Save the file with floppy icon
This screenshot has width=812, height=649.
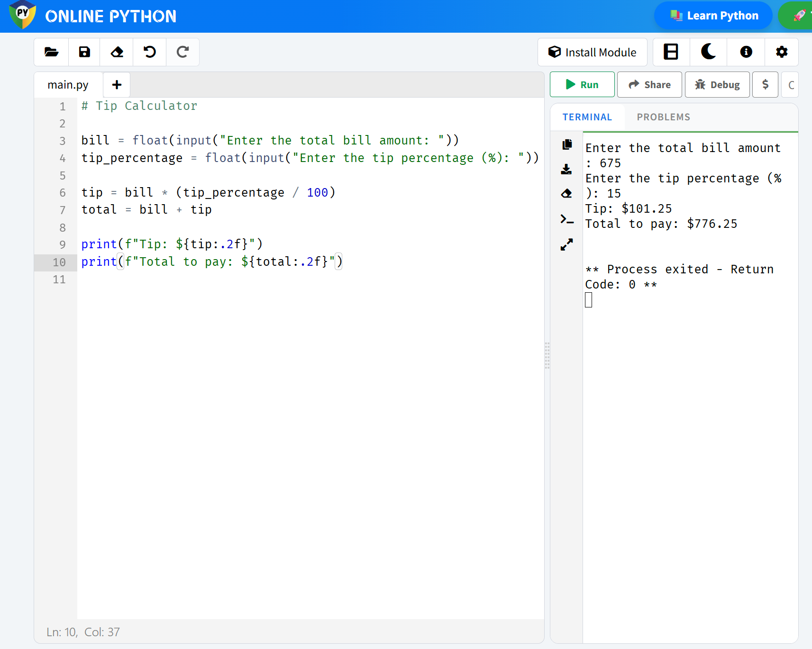click(84, 52)
